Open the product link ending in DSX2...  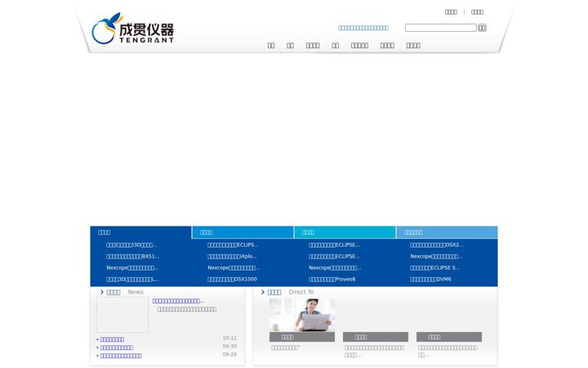(x=436, y=245)
